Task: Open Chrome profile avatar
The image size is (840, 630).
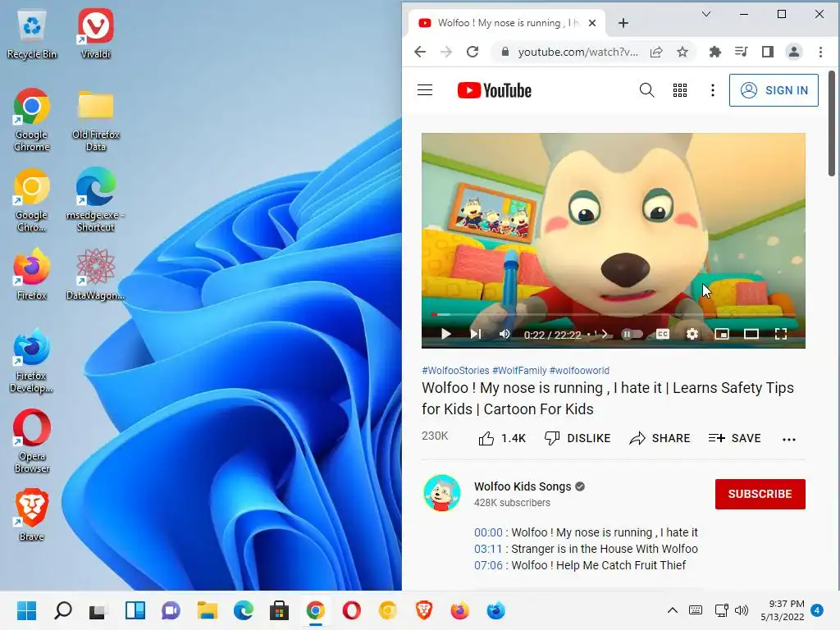Action: [793, 52]
